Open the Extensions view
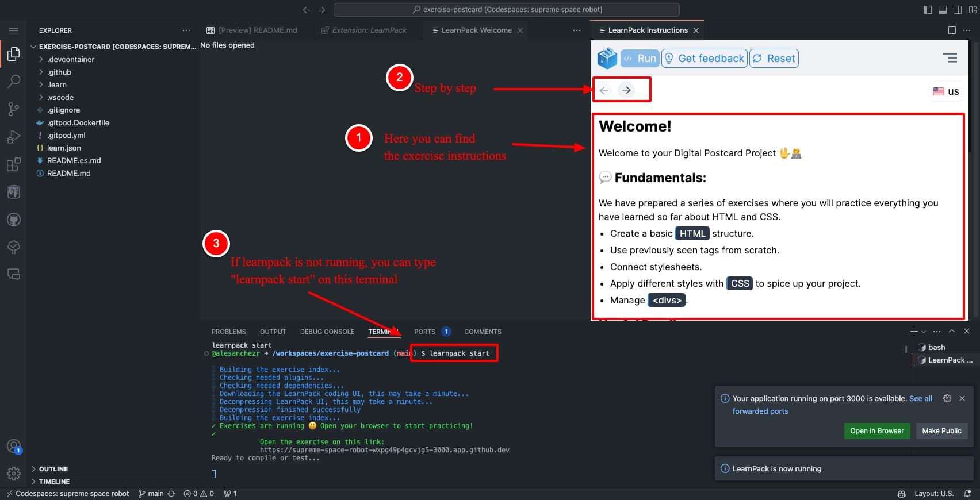The width and height of the screenshot is (980, 500). 13,164
